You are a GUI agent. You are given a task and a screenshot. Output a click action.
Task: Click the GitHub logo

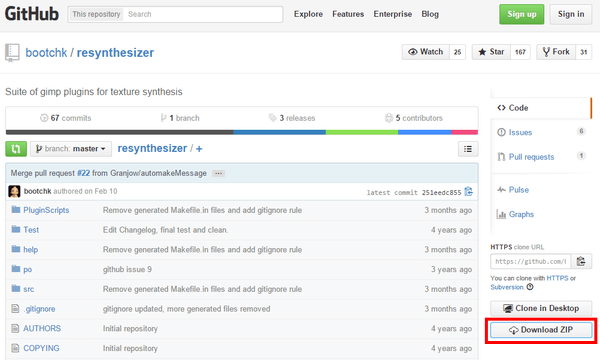(32, 14)
